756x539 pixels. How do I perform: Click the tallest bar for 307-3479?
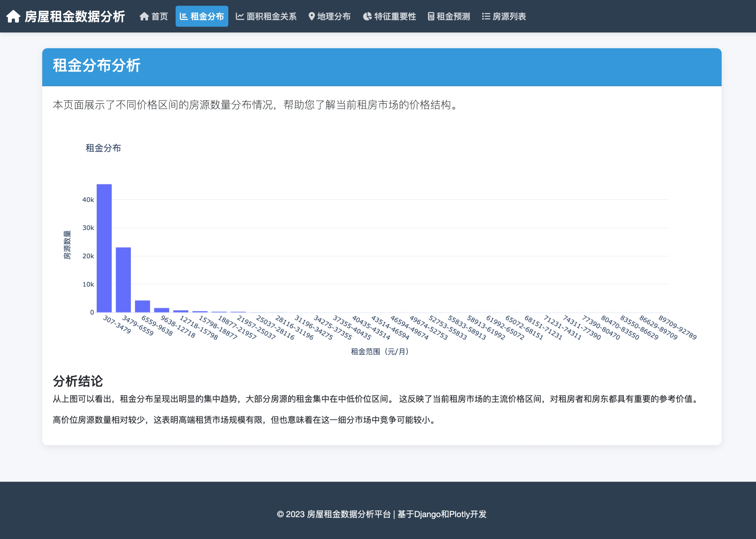pyautogui.click(x=104, y=248)
